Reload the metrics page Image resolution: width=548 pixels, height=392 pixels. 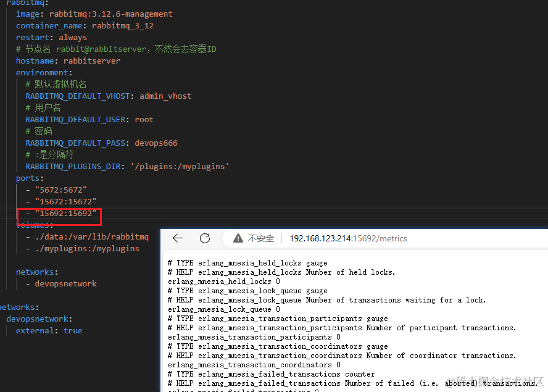(205, 238)
